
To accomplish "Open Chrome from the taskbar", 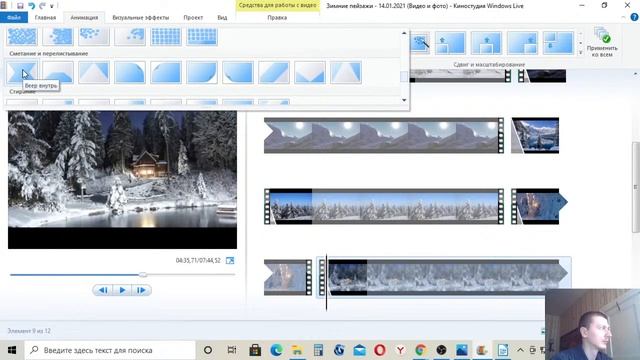I will (420, 350).
